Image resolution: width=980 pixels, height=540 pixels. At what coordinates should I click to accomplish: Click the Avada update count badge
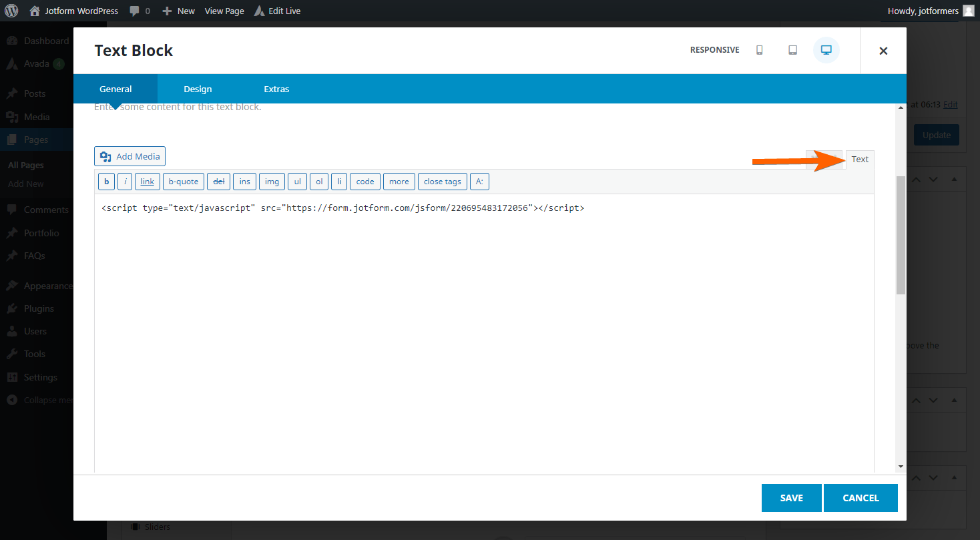point(59,64)
